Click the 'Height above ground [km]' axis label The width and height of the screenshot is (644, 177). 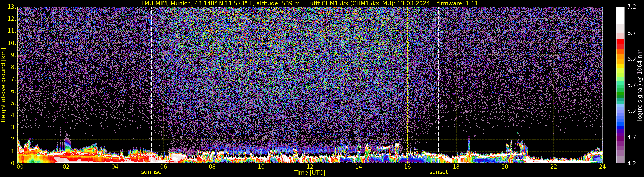coord(3,85)
